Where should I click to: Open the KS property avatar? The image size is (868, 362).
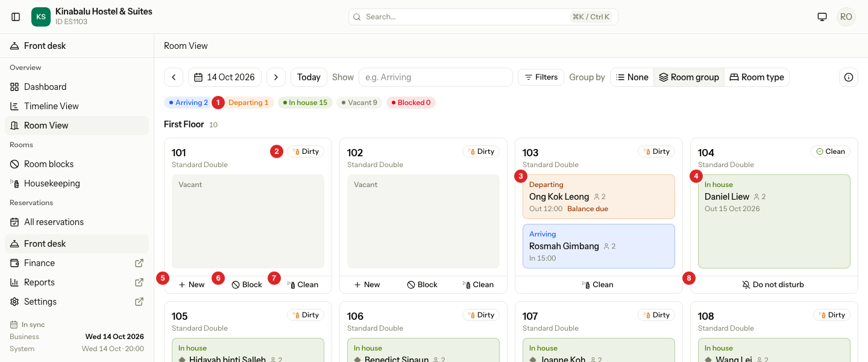tap(41, 17)
